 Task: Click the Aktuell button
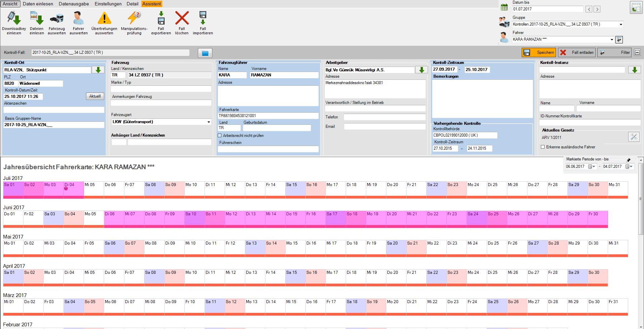point(95,96)
